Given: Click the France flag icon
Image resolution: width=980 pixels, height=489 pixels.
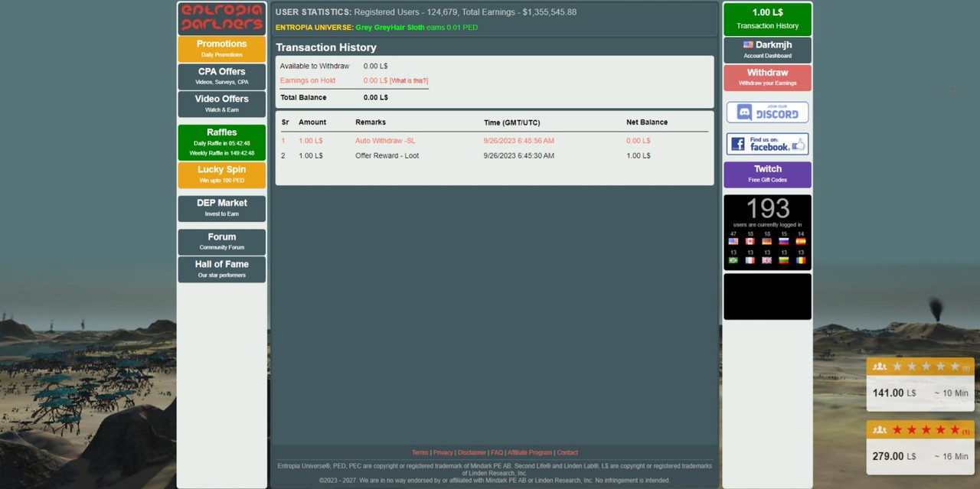Looking at the screenshot, I should tap(750, 260).
